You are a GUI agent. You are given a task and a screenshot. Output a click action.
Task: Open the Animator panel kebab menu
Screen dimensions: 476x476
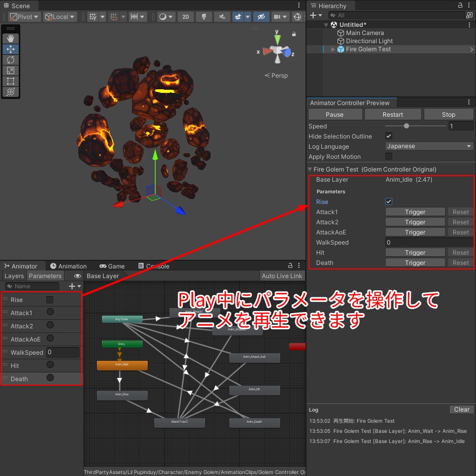(299, 265)
